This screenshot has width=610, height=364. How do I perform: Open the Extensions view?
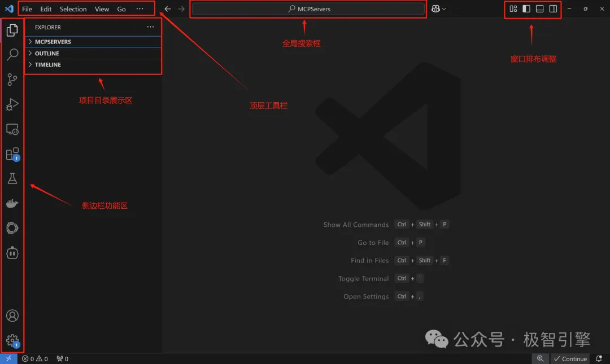click(x=12, y=154)
